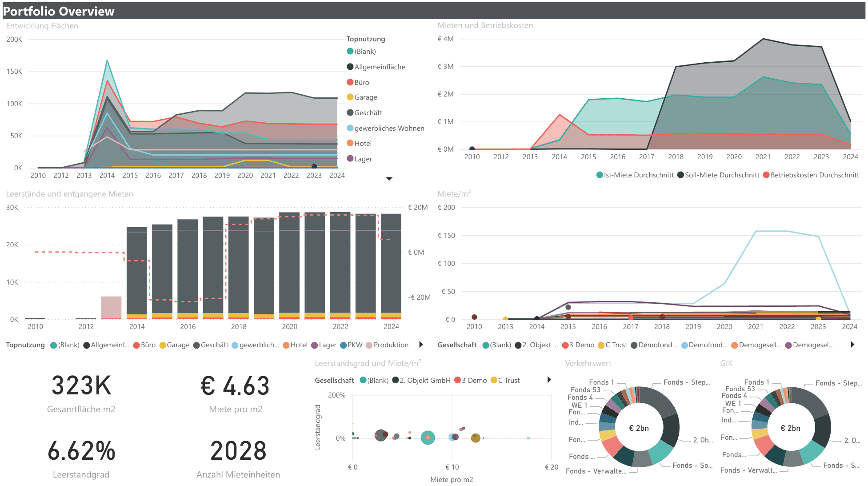
Task: Click Fonds 53 label in GIK donut
Action: [740, 389]
